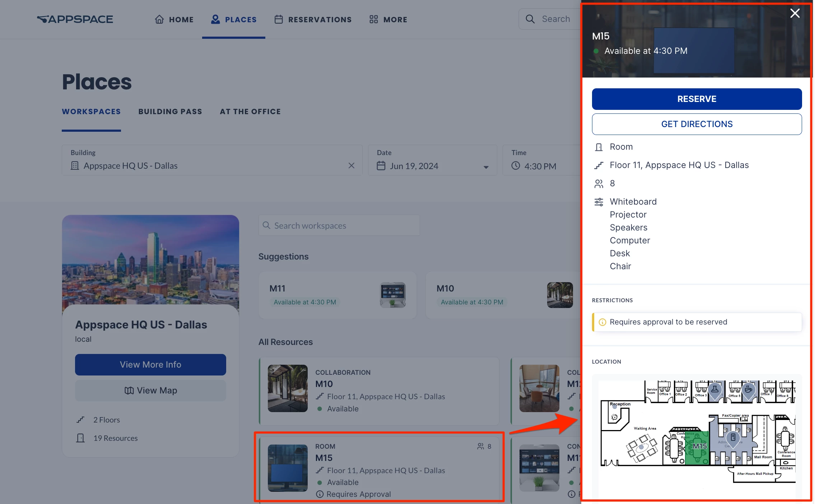Screen dimensions: 815x504
Task: Click the M15 room photo in list
Action: coord(288,468)
